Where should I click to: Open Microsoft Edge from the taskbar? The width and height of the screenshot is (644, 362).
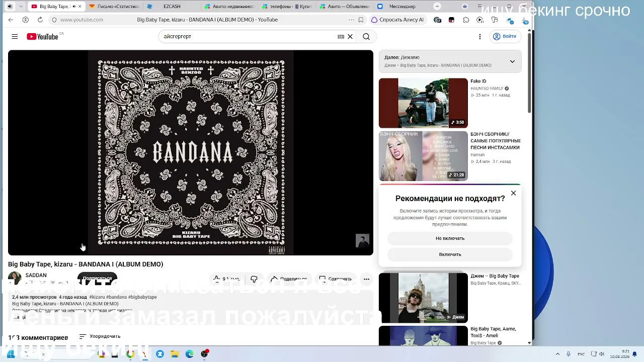(x=190, y=354)
